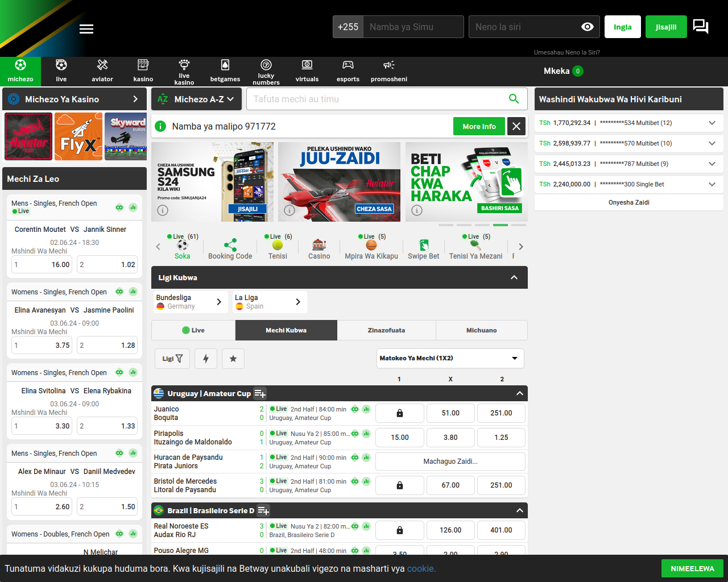Open the cookie policy link
The height and width of the screenshot is (582, 728).
point(421,568)
